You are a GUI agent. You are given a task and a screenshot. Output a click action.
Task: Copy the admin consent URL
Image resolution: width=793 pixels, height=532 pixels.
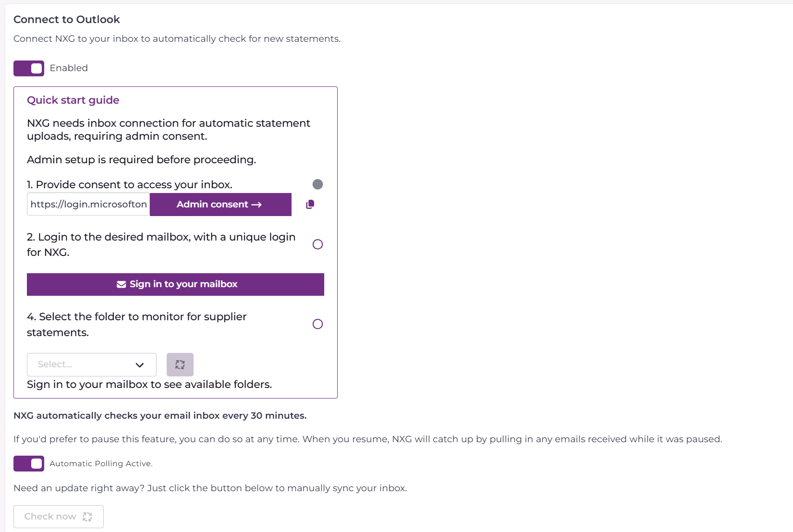tap(310, 205)
